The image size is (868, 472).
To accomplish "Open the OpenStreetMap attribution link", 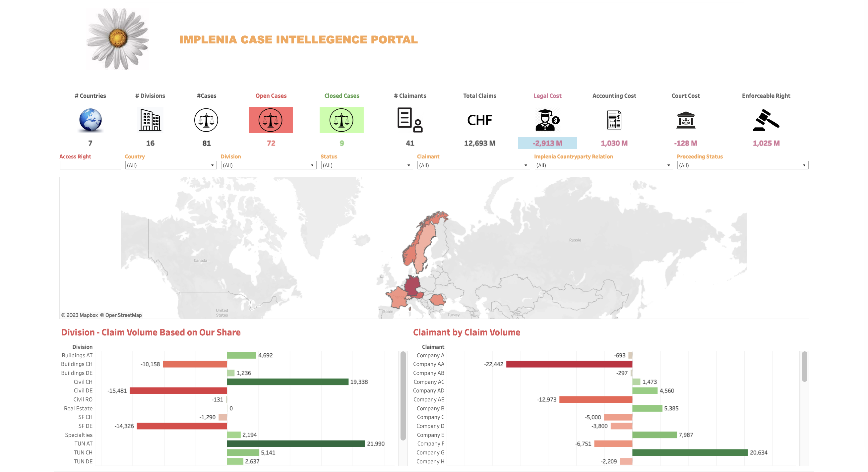I will tap(123, 315).
